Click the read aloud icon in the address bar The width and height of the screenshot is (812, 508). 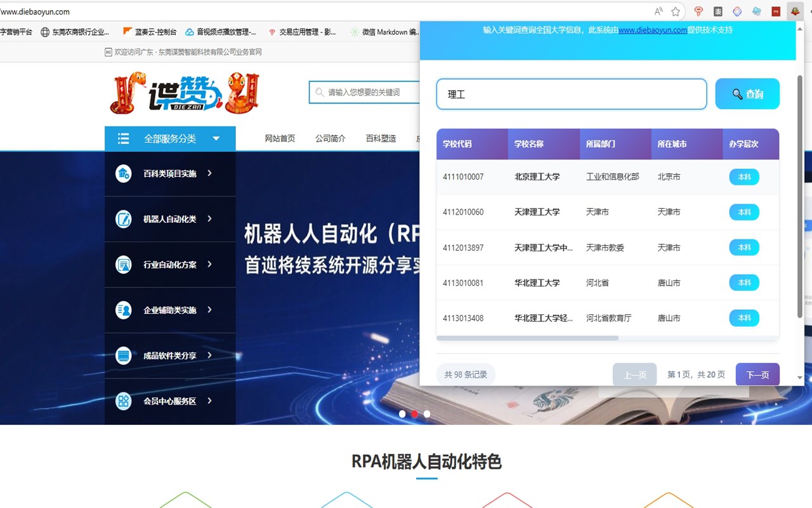658,11
